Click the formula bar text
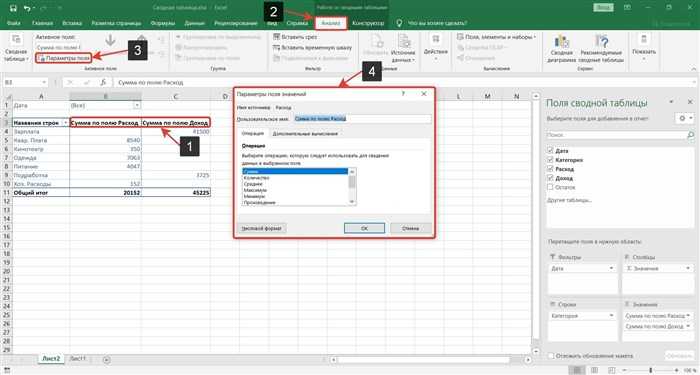700x375 pixels. click(150, 83)
